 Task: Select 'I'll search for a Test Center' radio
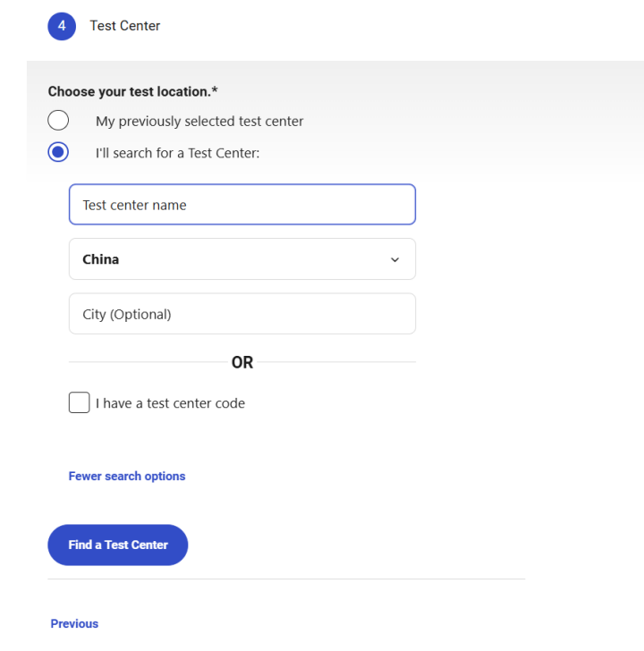pyautogui.click(x=58, y=153)
